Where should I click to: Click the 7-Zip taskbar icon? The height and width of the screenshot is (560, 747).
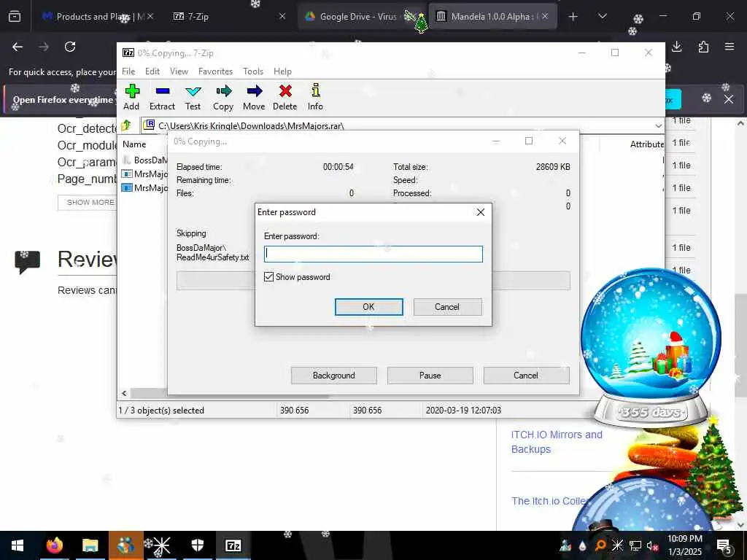pos(233,545)
